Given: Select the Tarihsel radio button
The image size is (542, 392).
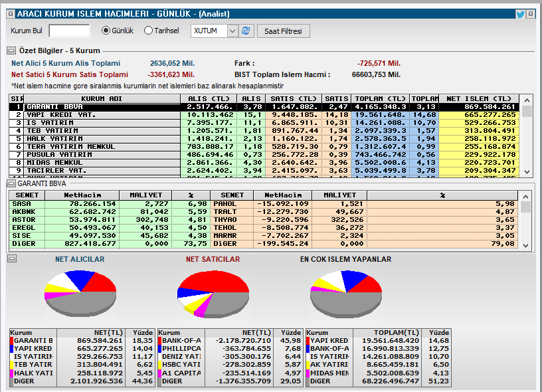Looking at the screenshot, I should 161,31.
